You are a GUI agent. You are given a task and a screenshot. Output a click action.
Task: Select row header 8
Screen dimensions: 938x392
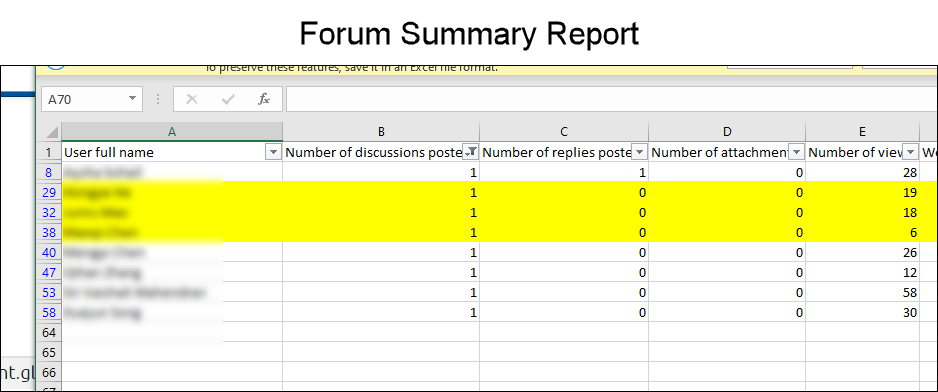49,172
